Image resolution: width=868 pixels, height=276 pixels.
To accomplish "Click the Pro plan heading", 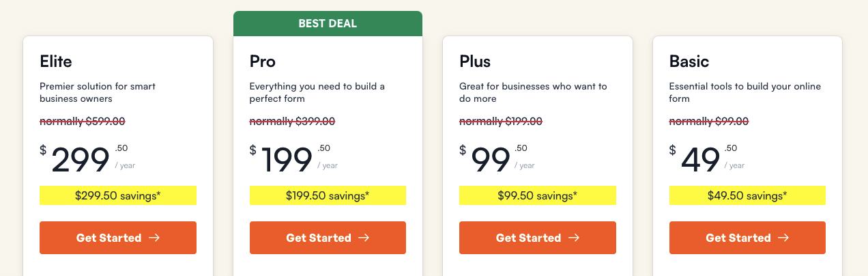I will pos(263,61).
